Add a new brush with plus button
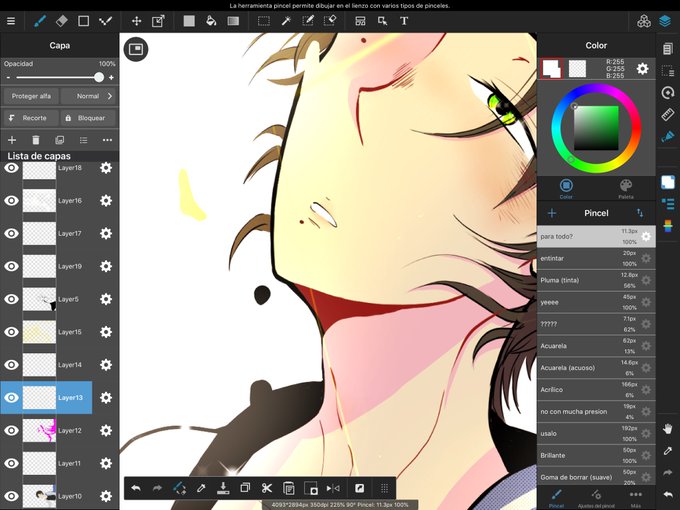680x510 pixels. tap(552, 213)
